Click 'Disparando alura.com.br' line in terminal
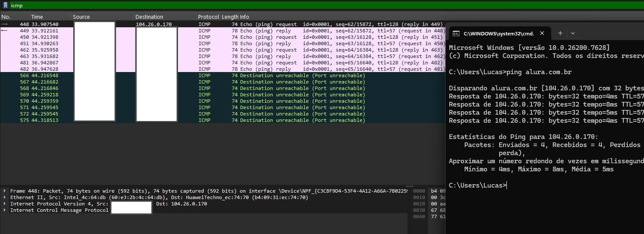Viewport: 644px width, 234px height. pos(546,88)
